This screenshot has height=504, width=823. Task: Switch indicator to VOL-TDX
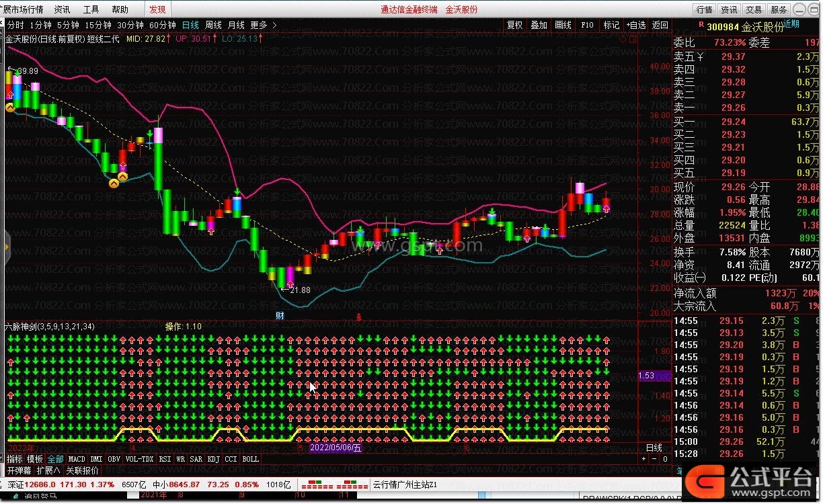(x=139, y=459)
